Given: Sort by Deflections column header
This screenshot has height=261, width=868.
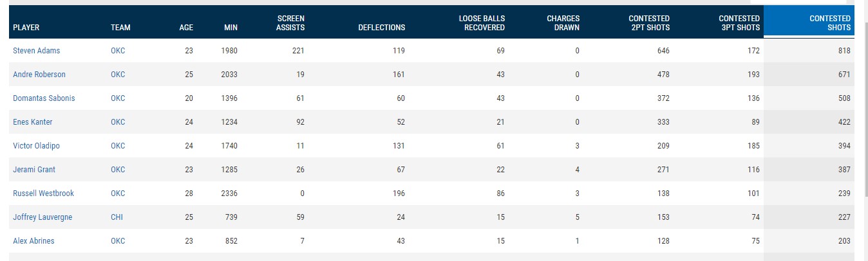Looking at the screenshot, I should (x=381, y=28).
